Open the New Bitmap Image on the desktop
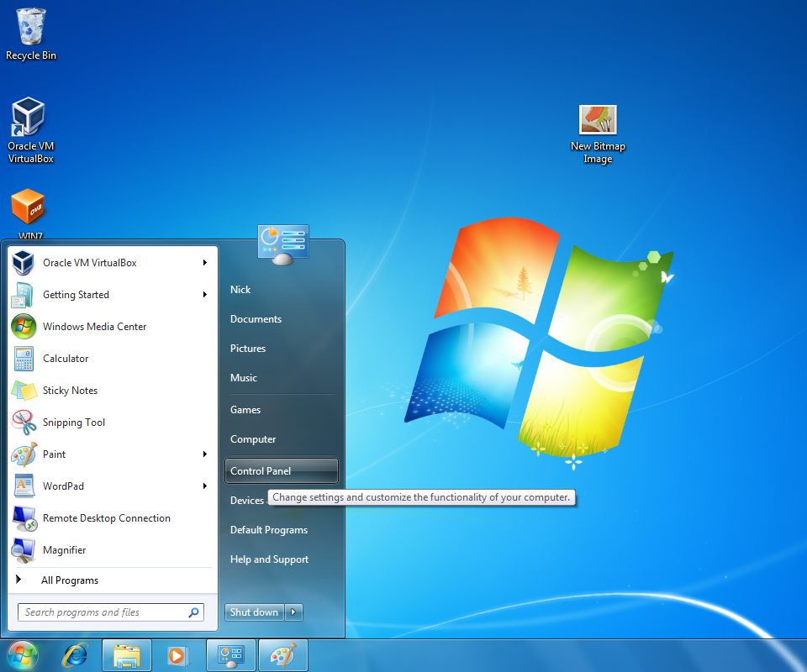 [x=598, y=119]
